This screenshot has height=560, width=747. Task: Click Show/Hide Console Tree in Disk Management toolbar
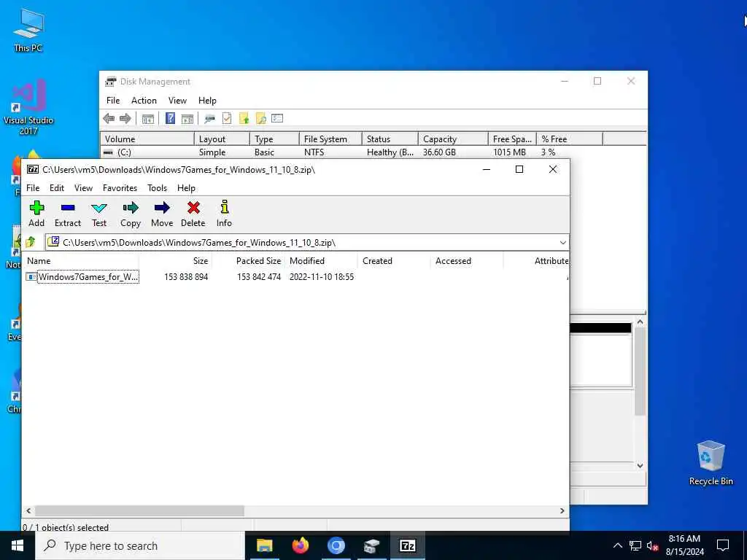pos(148,119)
